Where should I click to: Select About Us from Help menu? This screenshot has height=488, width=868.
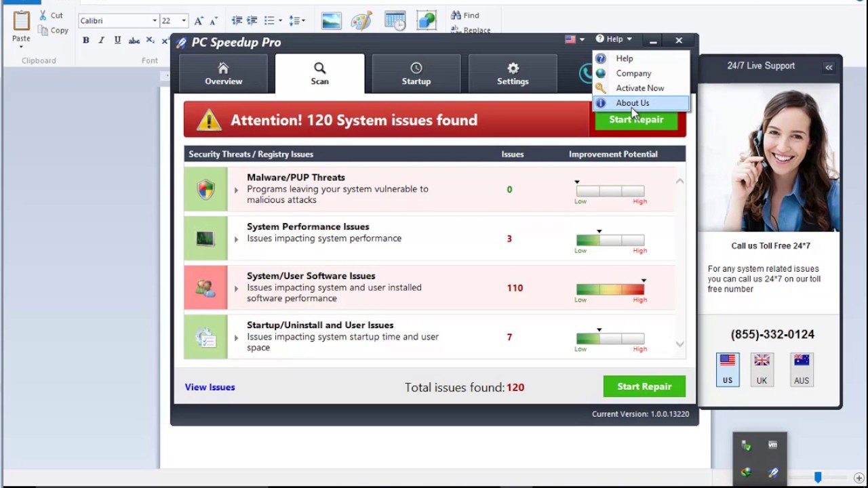(641, 103)
